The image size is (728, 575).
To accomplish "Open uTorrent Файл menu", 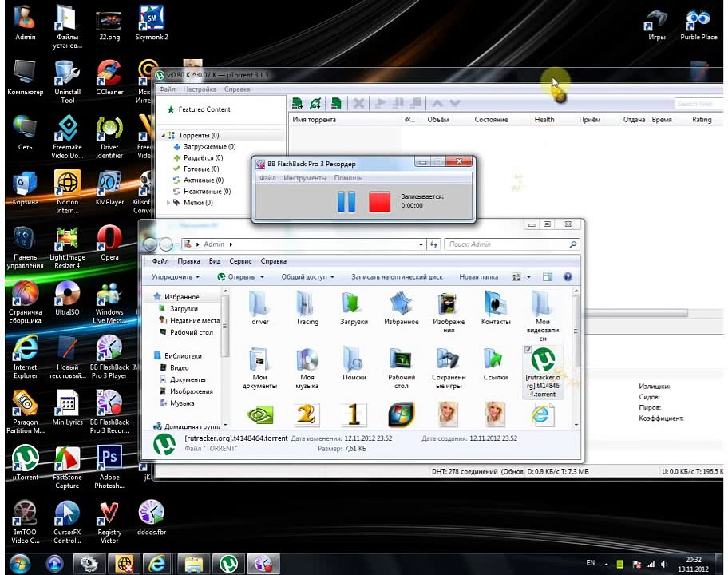I will click(167, 89).
